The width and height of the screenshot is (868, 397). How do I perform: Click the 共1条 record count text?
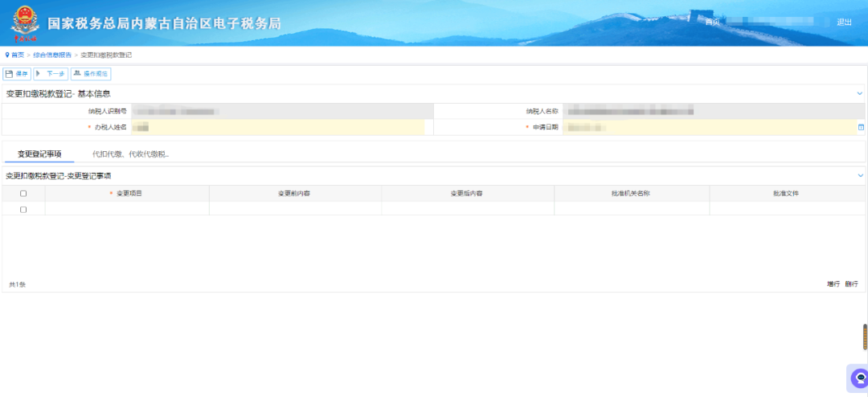(x=17, y=284)
